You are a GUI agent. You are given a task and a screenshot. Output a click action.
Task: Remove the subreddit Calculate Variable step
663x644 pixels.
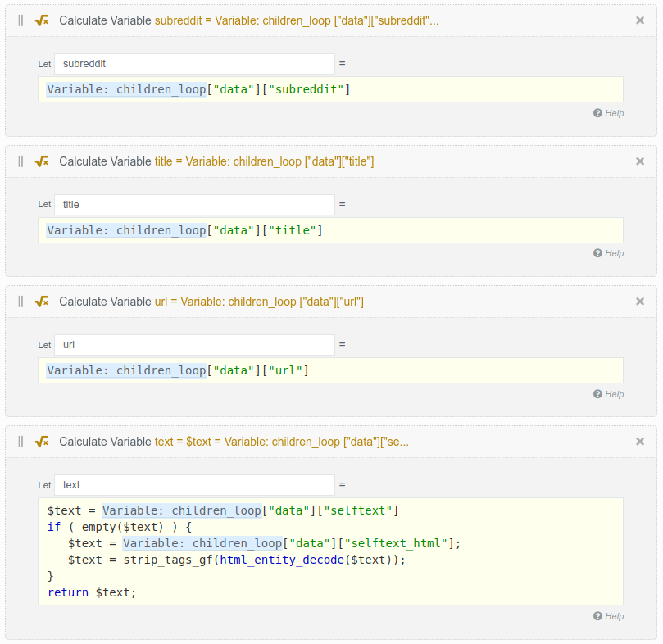pos(640,20)
